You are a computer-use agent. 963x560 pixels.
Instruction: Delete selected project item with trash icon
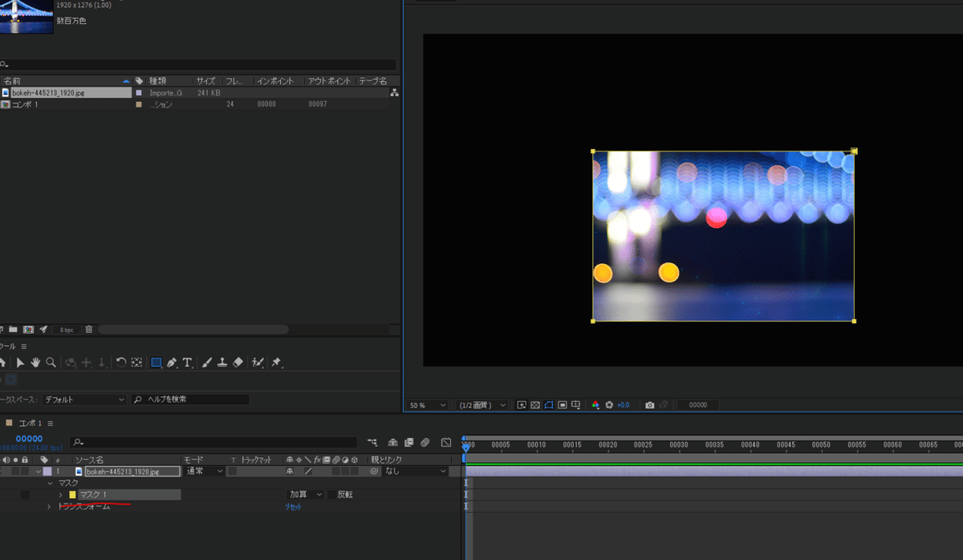(89, 330)
